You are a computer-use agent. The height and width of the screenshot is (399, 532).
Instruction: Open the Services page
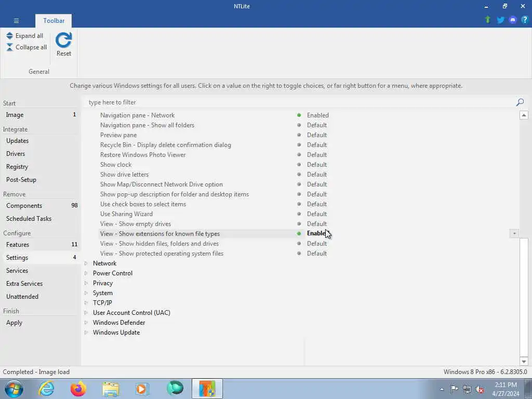pos(41,270)
